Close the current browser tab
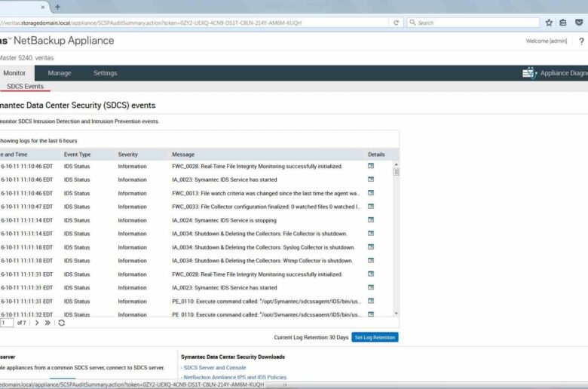The height and width of the screenshot is (389, 588). [43, 7]
